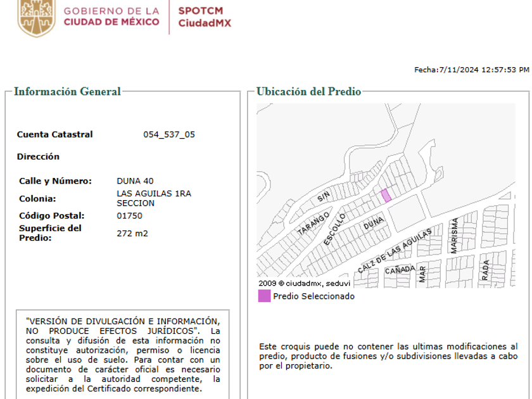Click the VERSIÓN DE DIVULGACIÓN disclaimer box

click(123, 355)
